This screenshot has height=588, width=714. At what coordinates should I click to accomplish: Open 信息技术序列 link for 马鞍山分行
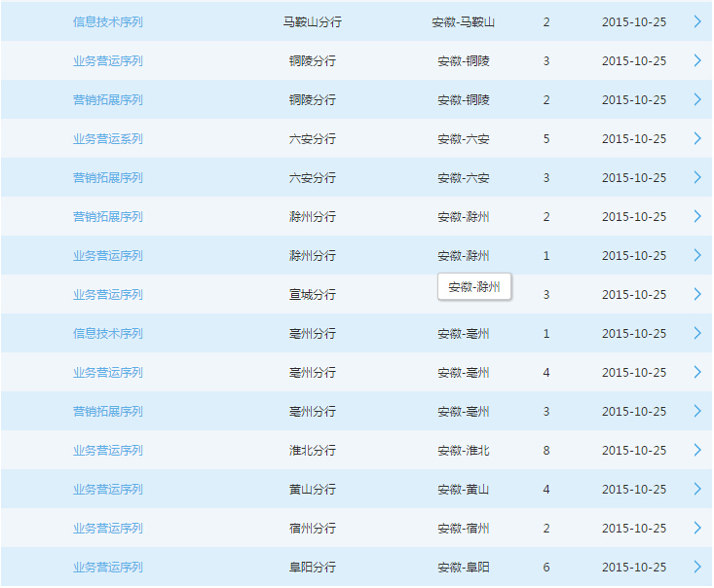tap(107, 21)
